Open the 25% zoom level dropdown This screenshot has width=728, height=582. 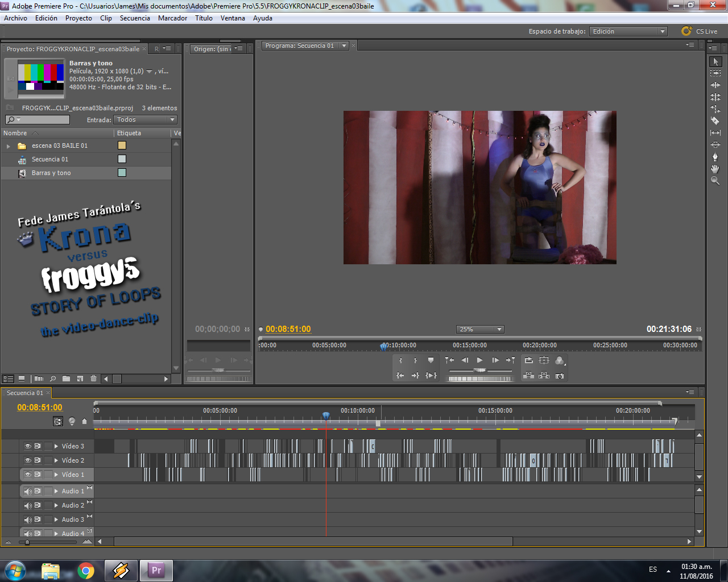click(480, 329)
